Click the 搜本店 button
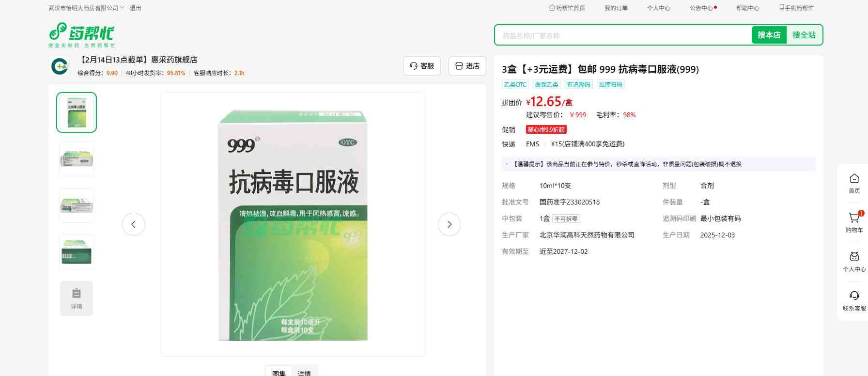The width and height of the screenshot is (868, 376). (x=769, y=35)
